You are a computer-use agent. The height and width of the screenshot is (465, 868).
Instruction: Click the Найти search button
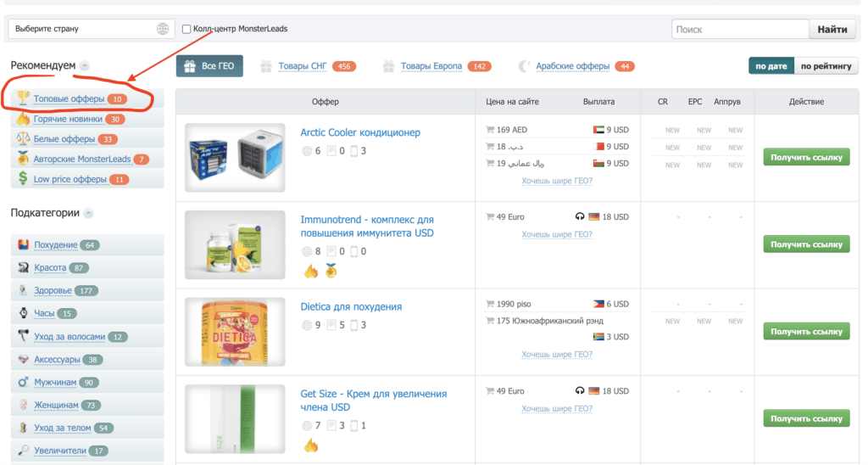click(x=832, y=30)
